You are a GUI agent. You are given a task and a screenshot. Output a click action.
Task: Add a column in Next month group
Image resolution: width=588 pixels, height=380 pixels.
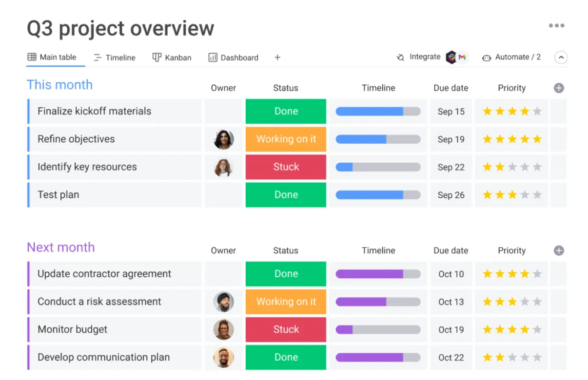(x=559, y=250)
